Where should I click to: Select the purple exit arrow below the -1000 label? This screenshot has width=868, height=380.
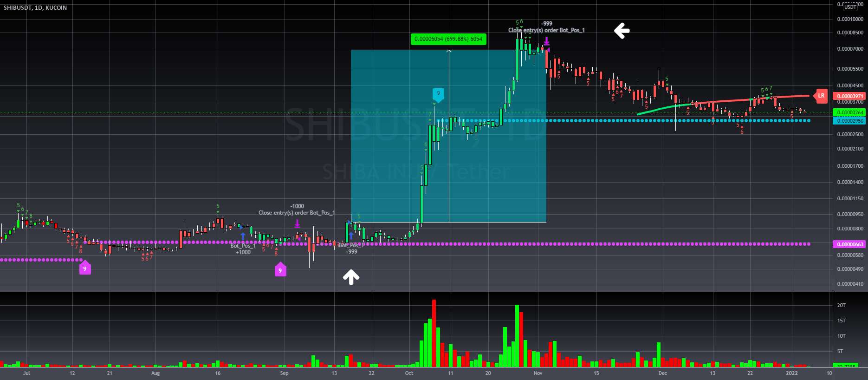point(297,223)
